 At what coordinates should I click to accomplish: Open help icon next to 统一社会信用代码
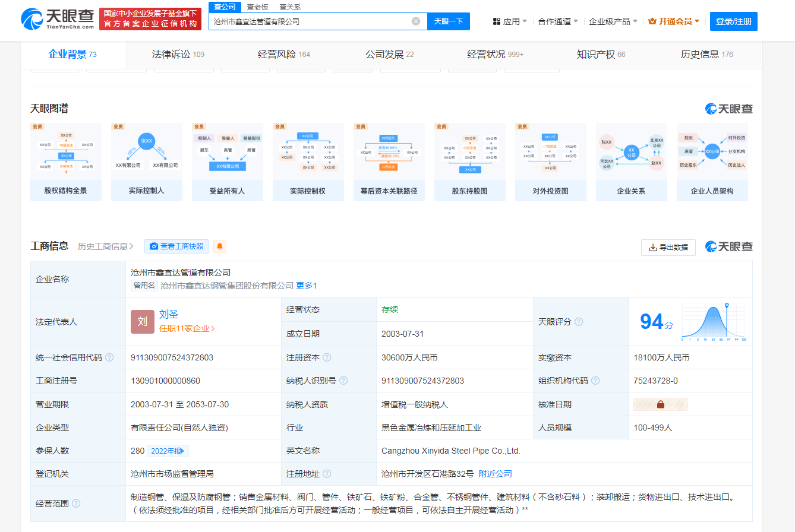pos(109,357)
